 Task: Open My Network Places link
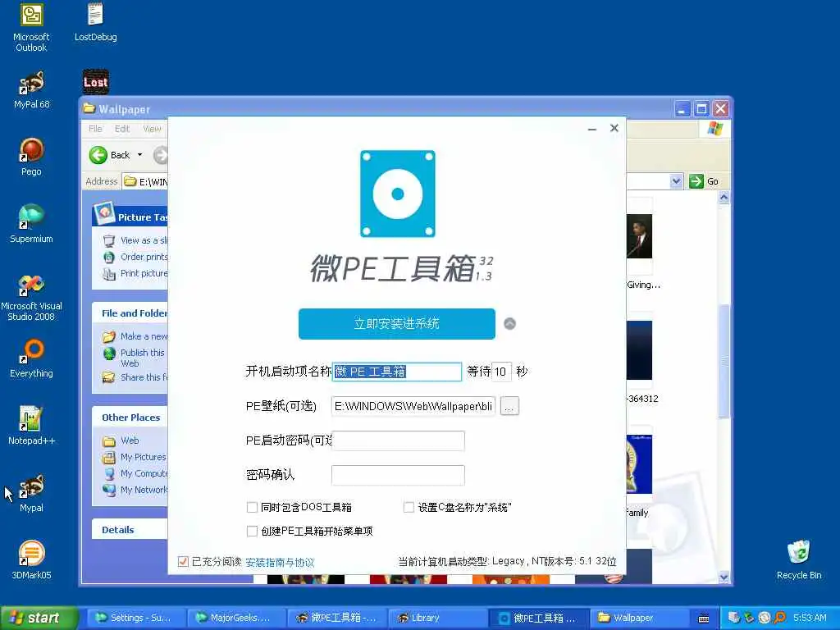pos(144,490)
